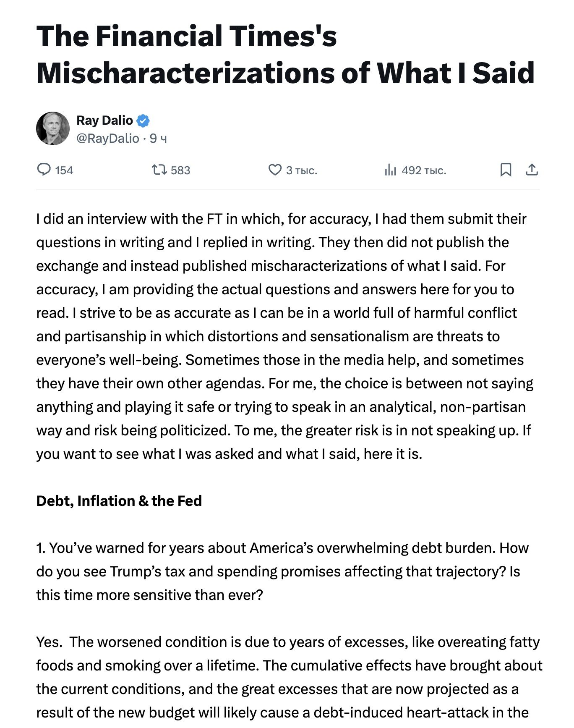574x728 pixels.
Task: Click the 'Debt, Inflation & the Fed' heading
Action: coord(119,501)
